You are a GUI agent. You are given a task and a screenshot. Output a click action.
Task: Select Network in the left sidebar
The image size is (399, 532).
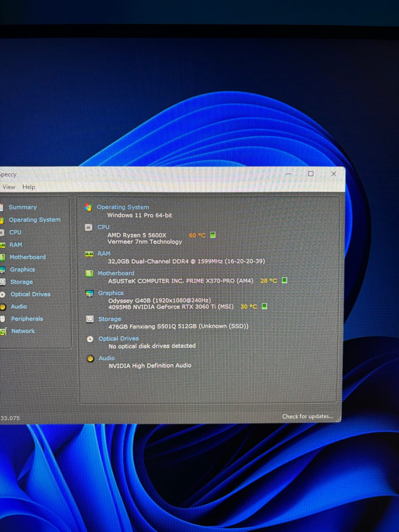pyautogui.click(x=23, y=331)
